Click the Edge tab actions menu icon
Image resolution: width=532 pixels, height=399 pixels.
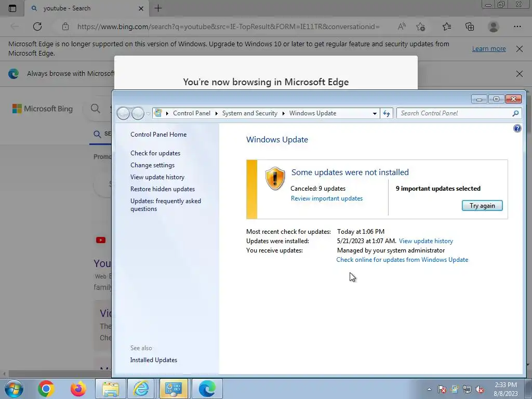pos(12,8)
